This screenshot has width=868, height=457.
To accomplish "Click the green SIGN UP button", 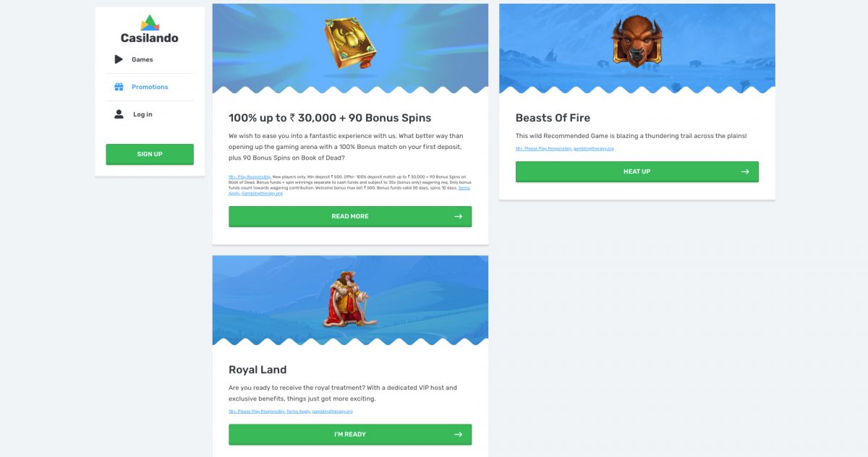I will [150, 154].
